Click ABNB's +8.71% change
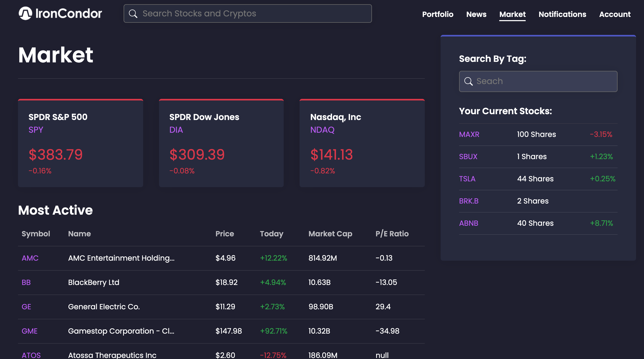This screenshot has height=359, width=644. (601, 223)
